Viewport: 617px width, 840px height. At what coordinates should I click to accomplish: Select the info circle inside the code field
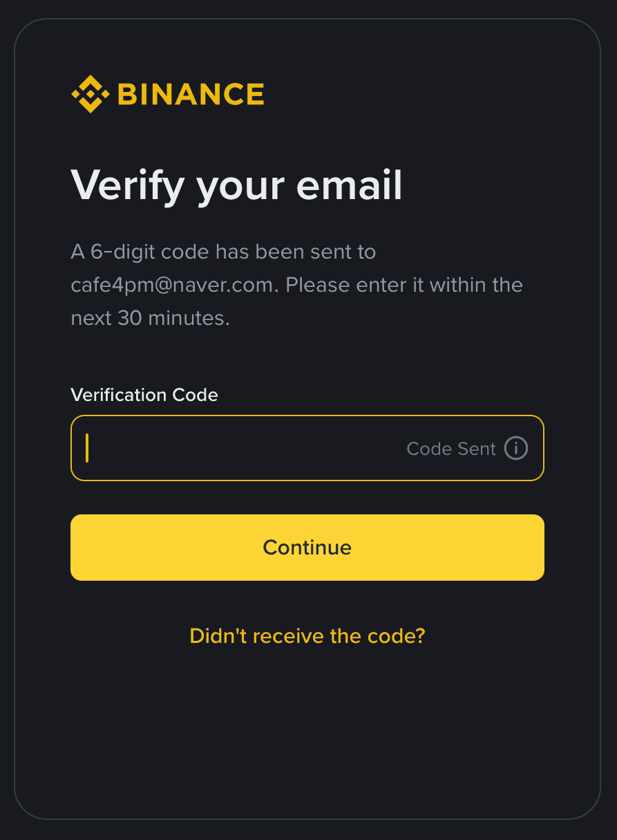515,448
